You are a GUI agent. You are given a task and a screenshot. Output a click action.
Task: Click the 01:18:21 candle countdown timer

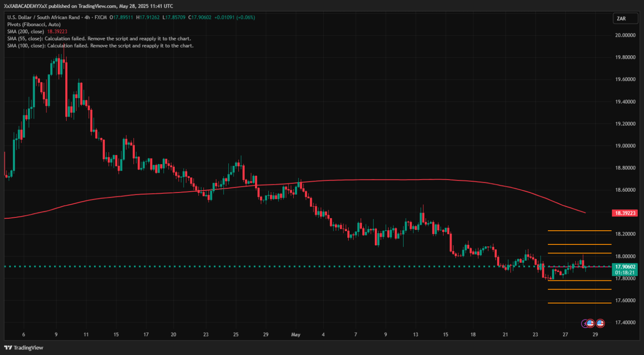625,273
